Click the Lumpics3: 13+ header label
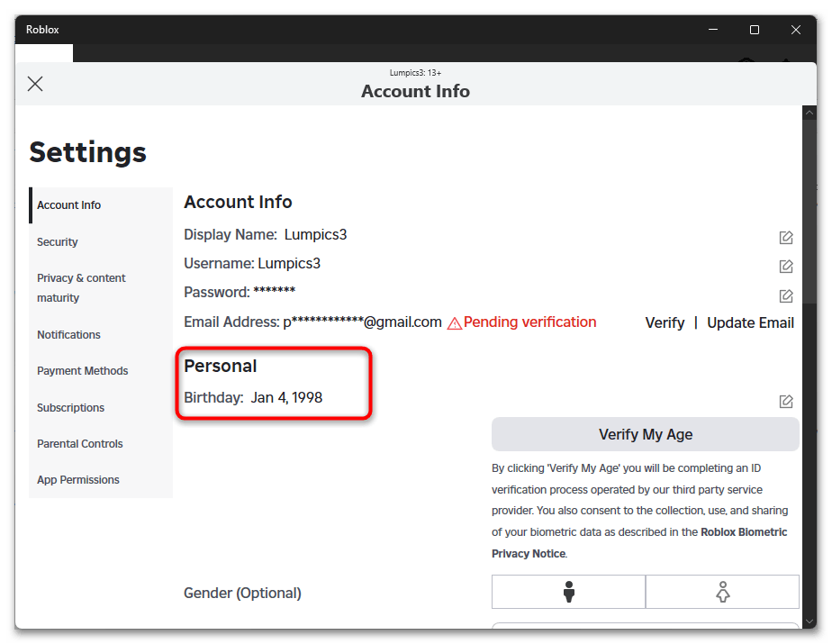Image resolution: width=832 pixels, height=644 pixels. coord(415,73)
